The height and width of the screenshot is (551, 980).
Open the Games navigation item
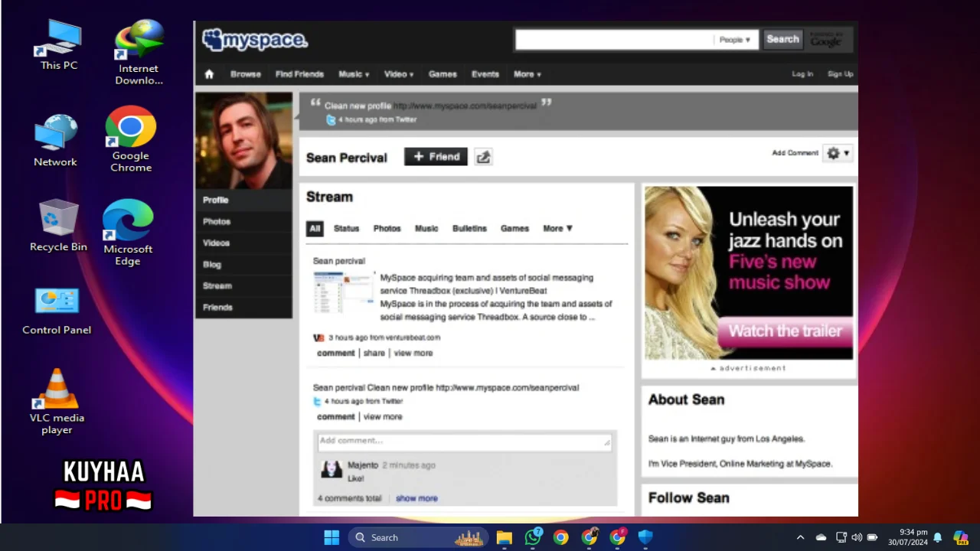(443, 74)
